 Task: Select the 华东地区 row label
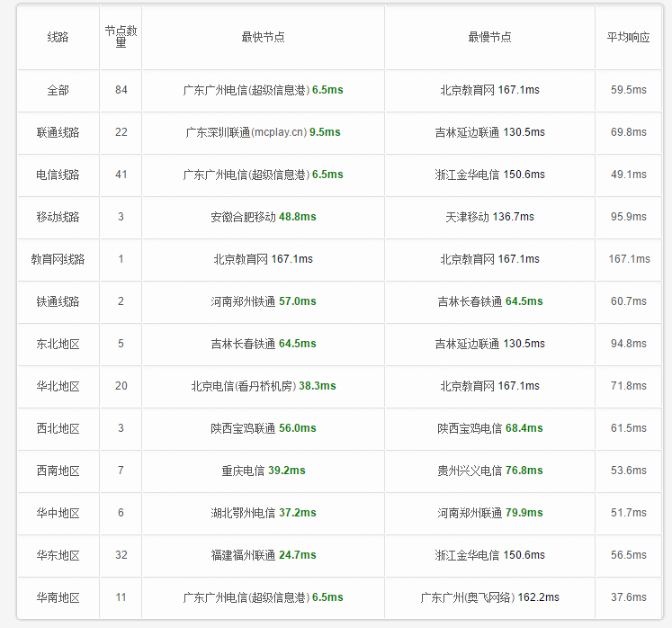[58, 555]
